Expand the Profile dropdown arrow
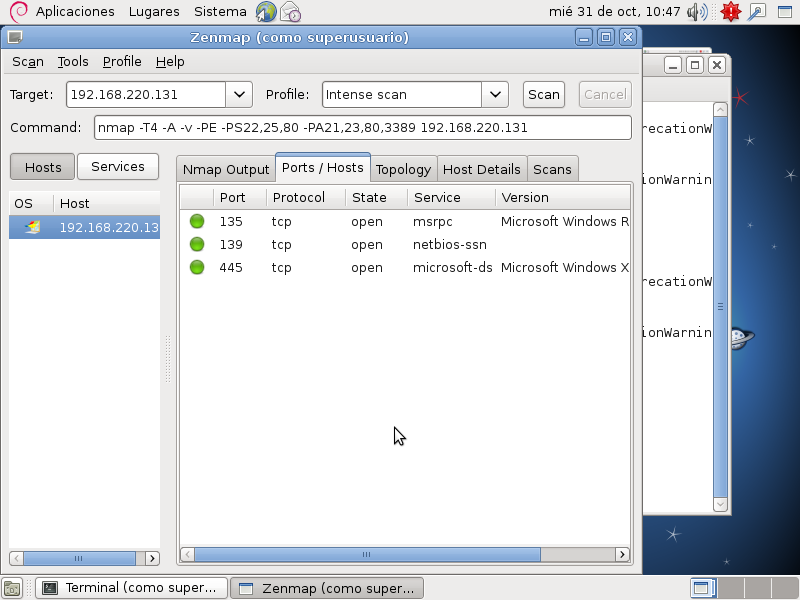Image resolution: width=800 pixels, height=600 pixels. 496,95
